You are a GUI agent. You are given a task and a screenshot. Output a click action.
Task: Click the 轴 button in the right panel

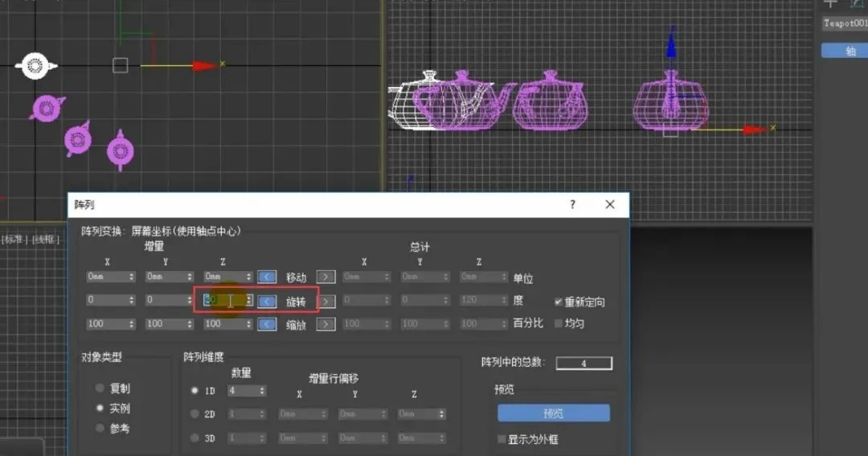[x=844, y=51]
